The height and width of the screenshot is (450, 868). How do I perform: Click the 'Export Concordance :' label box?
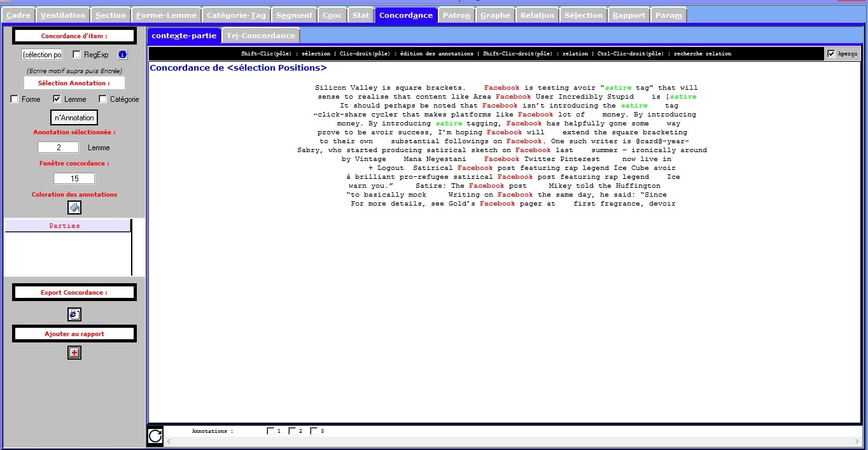click(74, 293)
